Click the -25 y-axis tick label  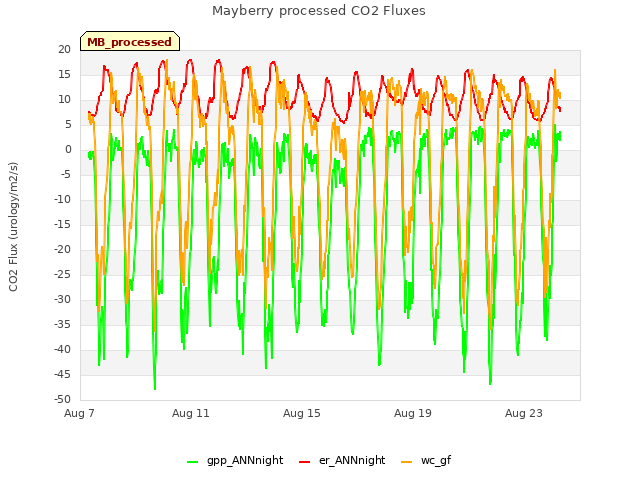coord(62,275)
